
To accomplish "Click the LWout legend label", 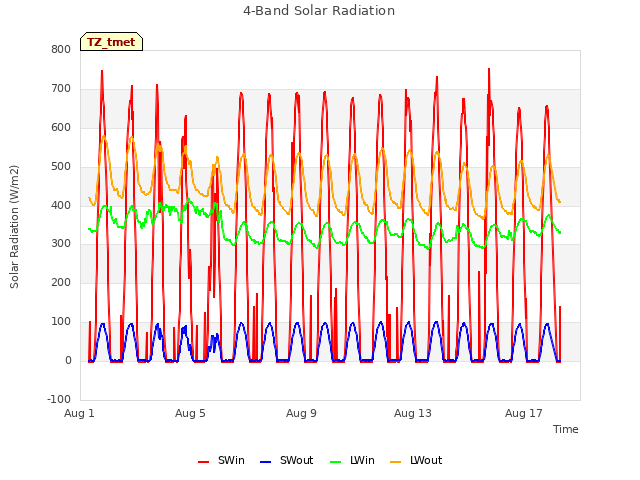I will 426,460.
